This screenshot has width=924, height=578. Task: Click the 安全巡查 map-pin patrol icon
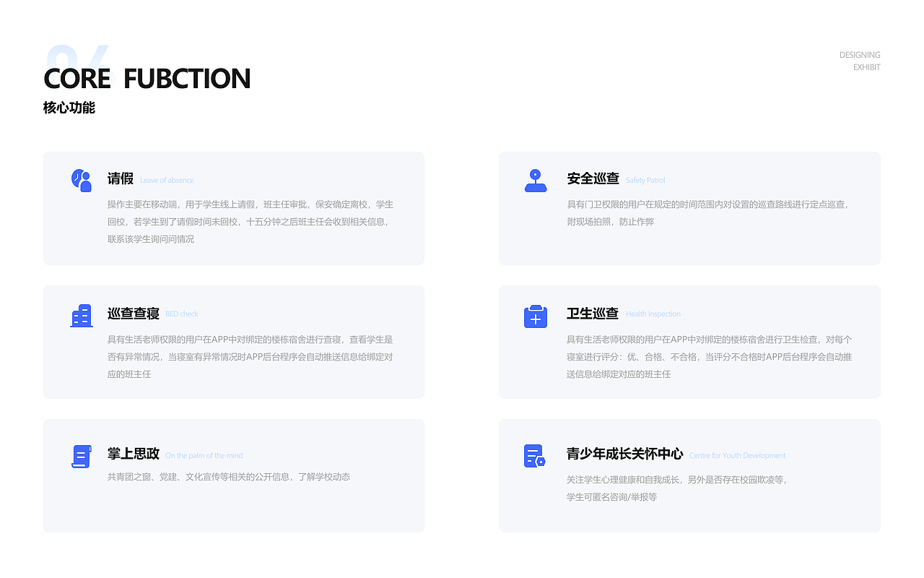[x=535, y=181]
